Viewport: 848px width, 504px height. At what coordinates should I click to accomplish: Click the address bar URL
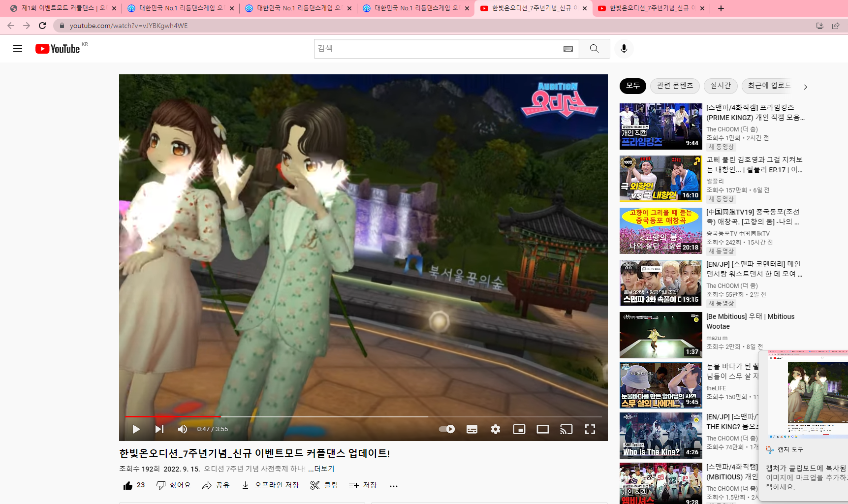coord(128,26)
